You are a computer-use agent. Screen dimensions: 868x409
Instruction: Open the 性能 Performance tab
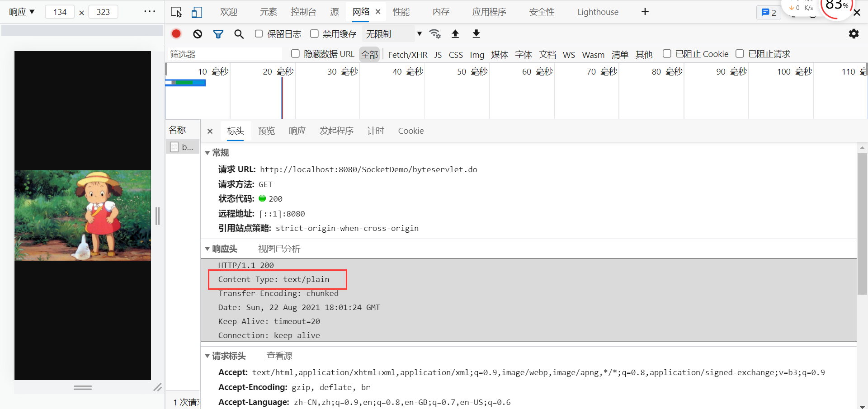(x=401, y=12)
